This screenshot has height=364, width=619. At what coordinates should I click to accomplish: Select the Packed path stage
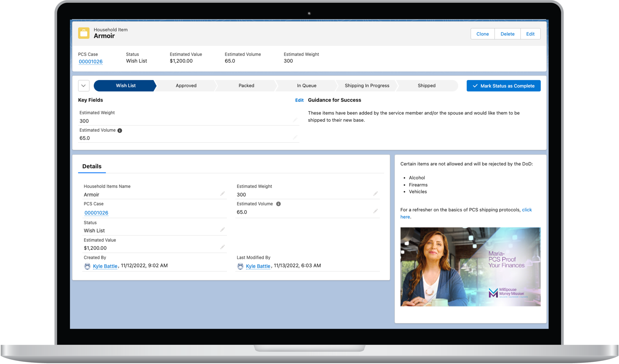pos(246,86)
